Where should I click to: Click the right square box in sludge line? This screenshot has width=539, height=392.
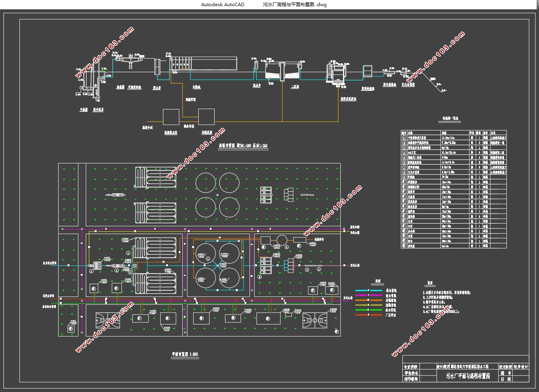pyautogui.click(x=206, y=117)
